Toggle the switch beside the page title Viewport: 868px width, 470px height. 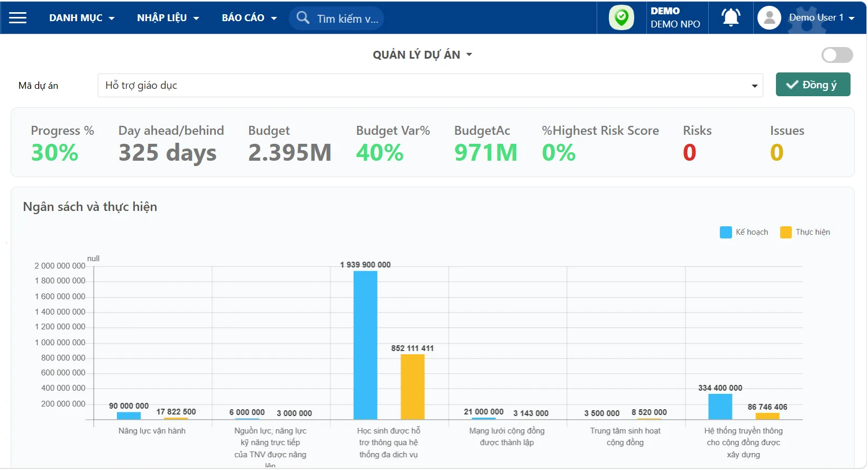pos(837,55)
